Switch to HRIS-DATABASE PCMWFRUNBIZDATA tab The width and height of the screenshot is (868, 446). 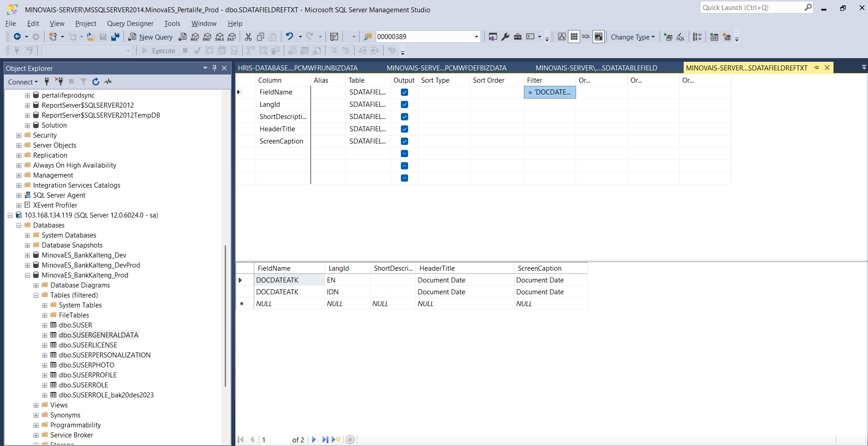(x=298, y=68)
